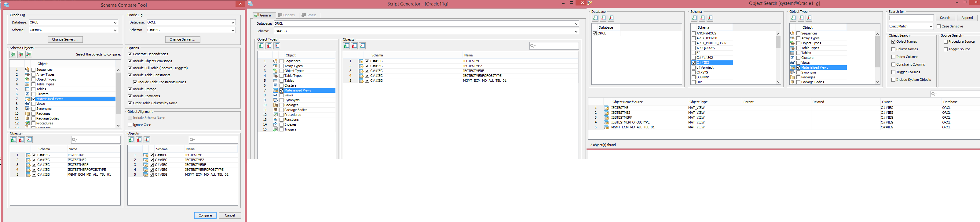Click the Search for text field
980x222 pixels.
(911, 18)
